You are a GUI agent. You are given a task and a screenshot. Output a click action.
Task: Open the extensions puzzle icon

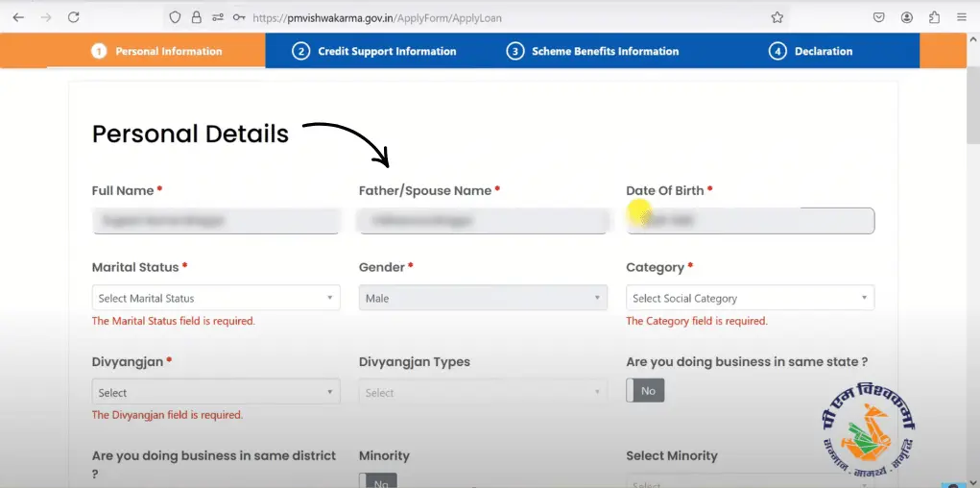click(x=934, y=17)
